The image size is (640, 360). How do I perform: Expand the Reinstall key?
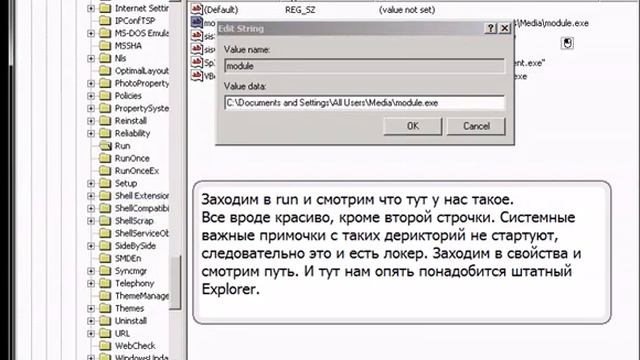tap(91, 121)
